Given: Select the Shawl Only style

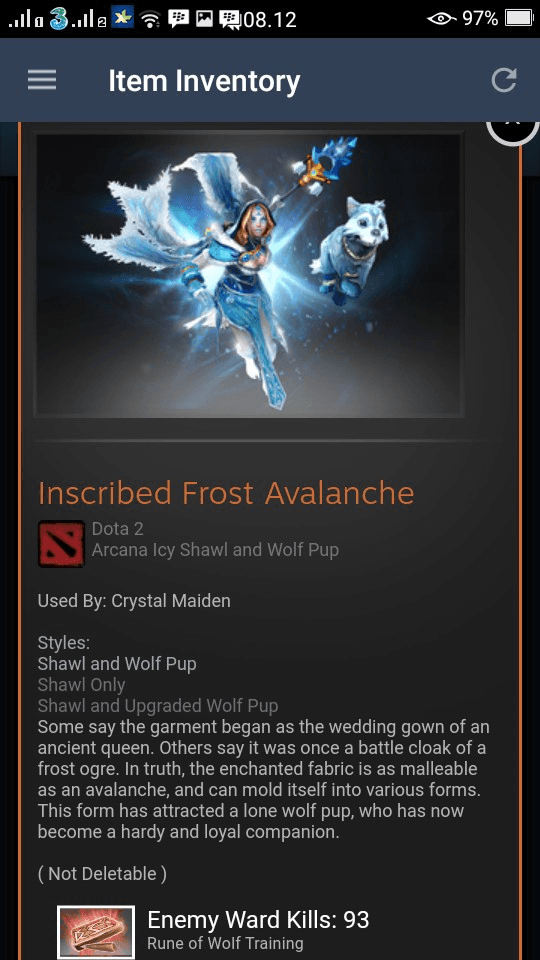Looking at the screenshot, I should point(81,684).
